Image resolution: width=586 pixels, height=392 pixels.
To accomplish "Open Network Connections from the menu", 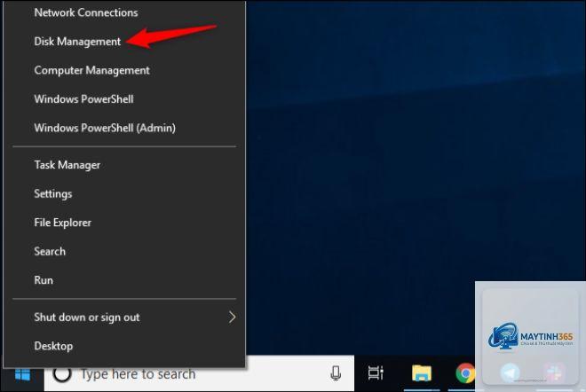I will coord(124,12).
